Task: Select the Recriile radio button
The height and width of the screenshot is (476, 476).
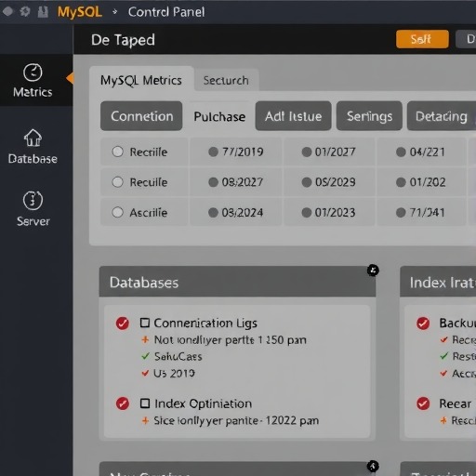Action: (118, 152)
